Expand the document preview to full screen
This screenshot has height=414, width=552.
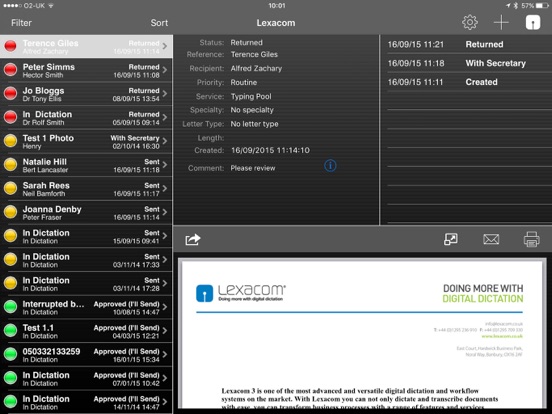[451, 239]
